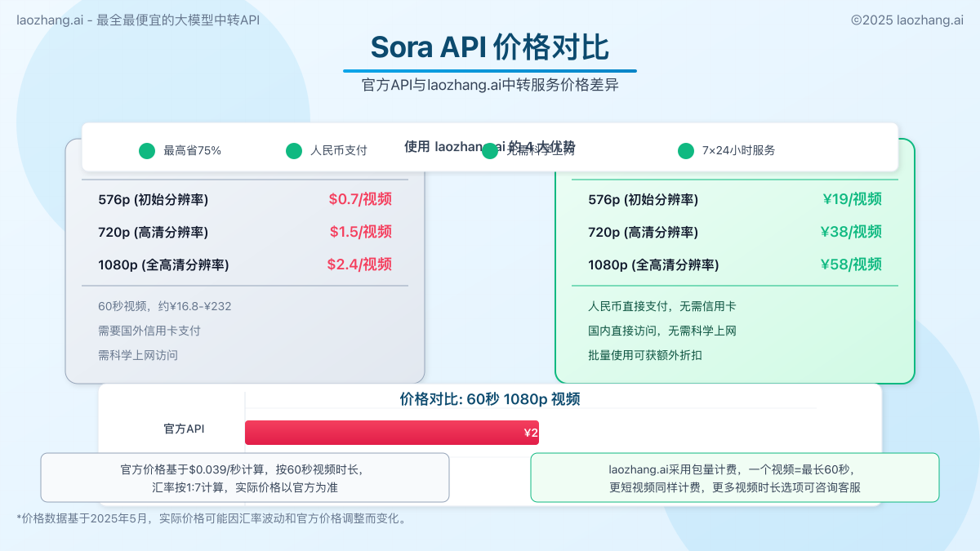The height and width of the screenshot is (551, 980).
Task: Click the laozhang 576p row label beside ¥19/视频
Action: [644, 199]
